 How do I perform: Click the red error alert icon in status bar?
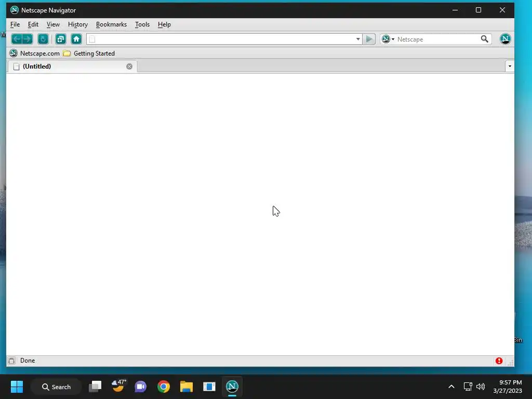click(x=499, y=361)
